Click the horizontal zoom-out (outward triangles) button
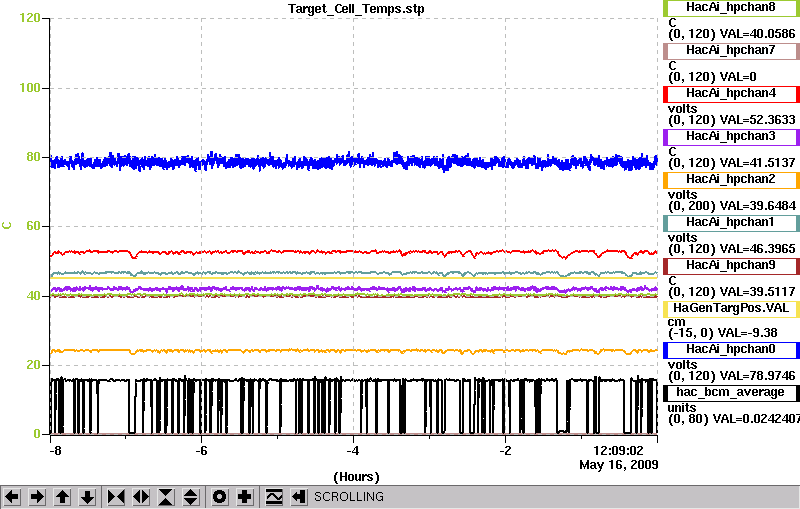This screenshot has height=509, width=800. 141,497
